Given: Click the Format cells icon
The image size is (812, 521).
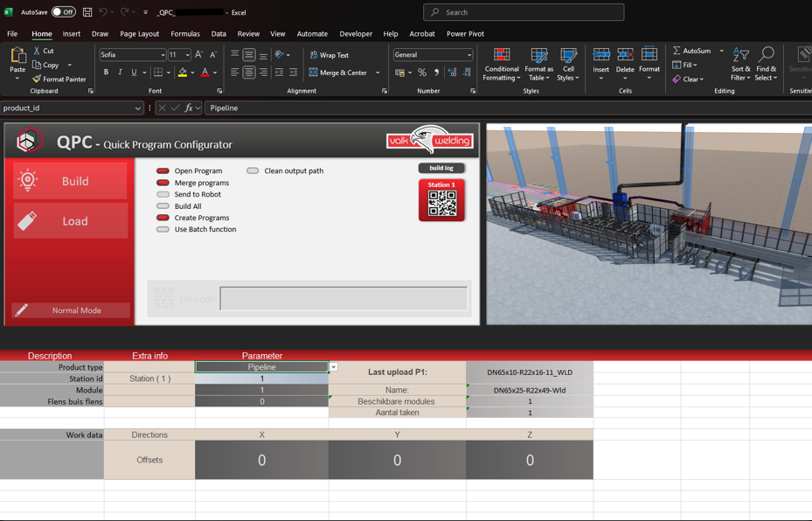Looking at the screenshot, I should click(649, 54).
